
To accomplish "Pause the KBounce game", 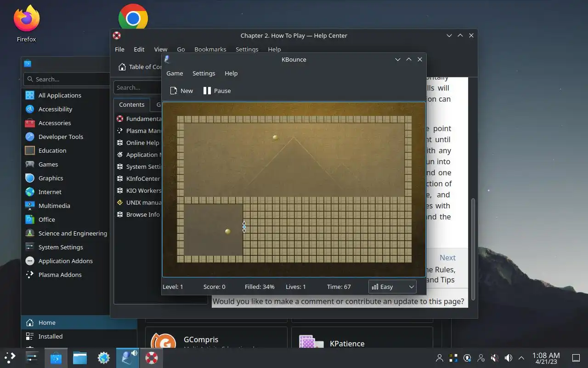I will [217, 91].
